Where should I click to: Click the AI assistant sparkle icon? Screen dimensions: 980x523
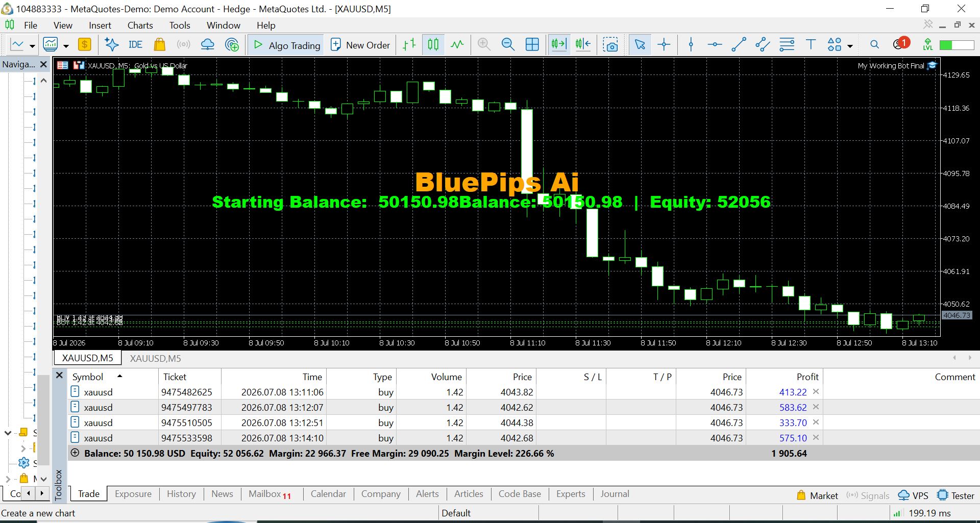pyautogui.click(x=111, y=45)
